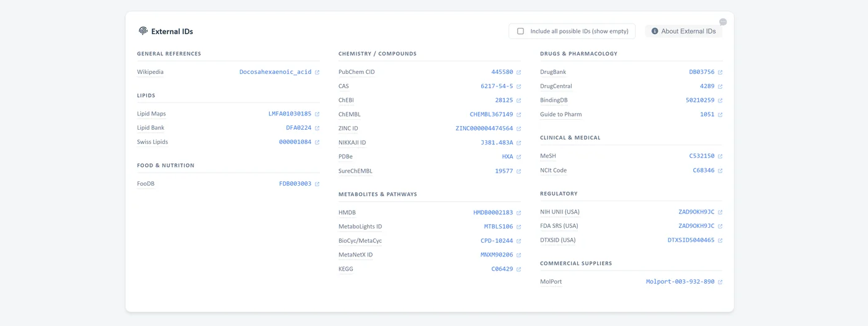Click the Lipid Bank label
This screenshot has height=326, width=868.
pos(151,128)
